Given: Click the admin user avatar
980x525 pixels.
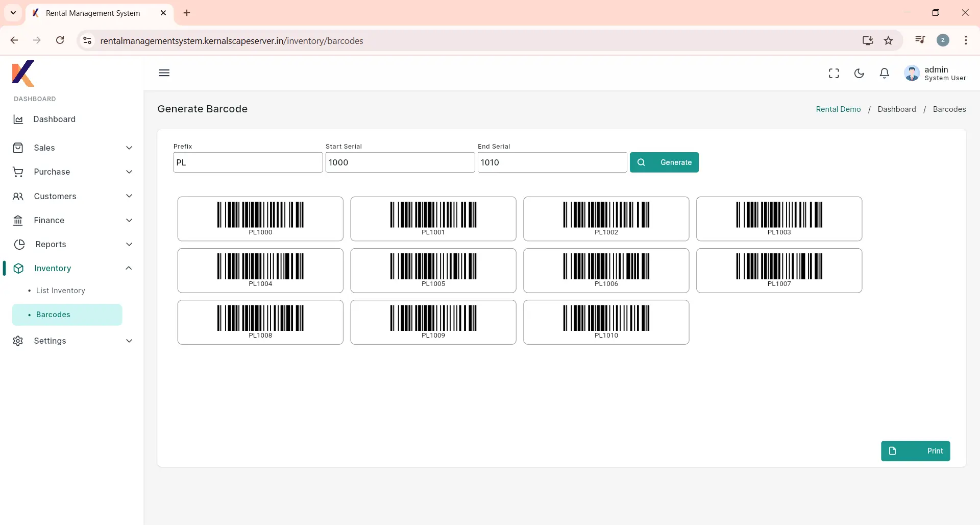Looking at the screenshot, I should (x=912, y=74).
